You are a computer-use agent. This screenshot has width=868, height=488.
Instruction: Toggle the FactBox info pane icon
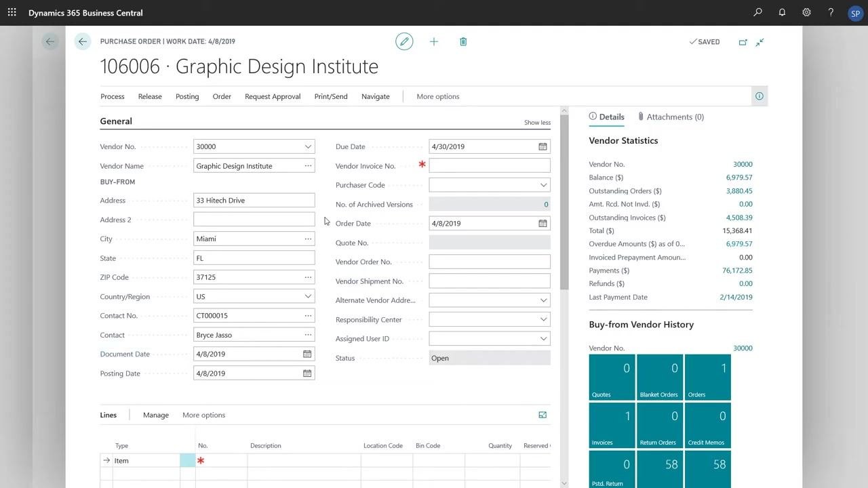click(759, 96)
